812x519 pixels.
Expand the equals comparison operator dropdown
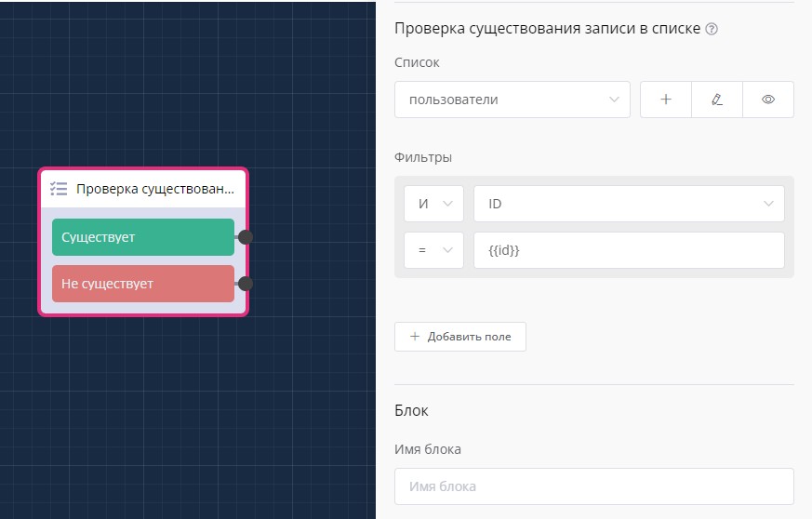pos(433,250)
